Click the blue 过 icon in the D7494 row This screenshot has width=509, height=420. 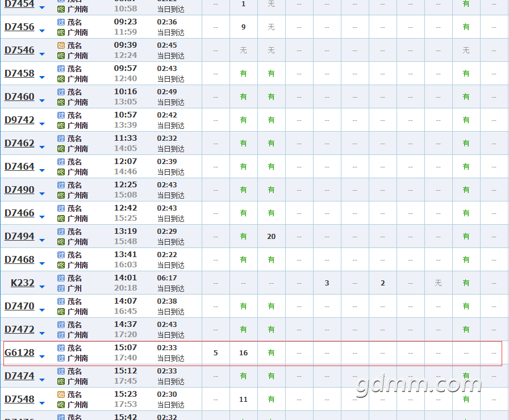tap(61, 232)
